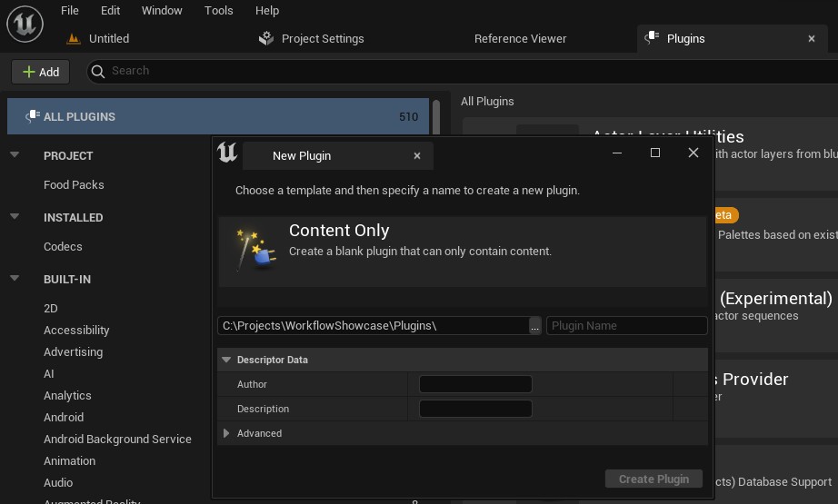Screen dimensions: 838x504
Task: Switch to the Project Settings tab
Action: coord(323,38)
